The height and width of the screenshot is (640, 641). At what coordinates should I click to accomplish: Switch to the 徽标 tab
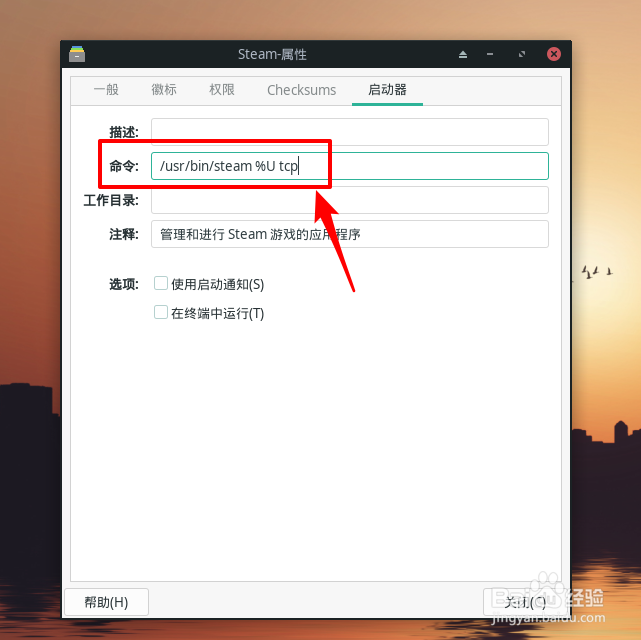164,90
